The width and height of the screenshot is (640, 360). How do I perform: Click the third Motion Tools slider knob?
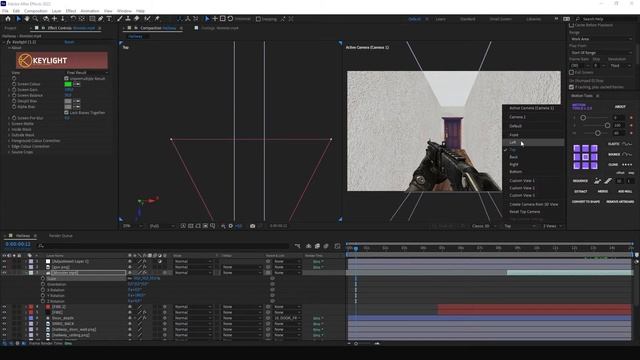tap(598, 133)
